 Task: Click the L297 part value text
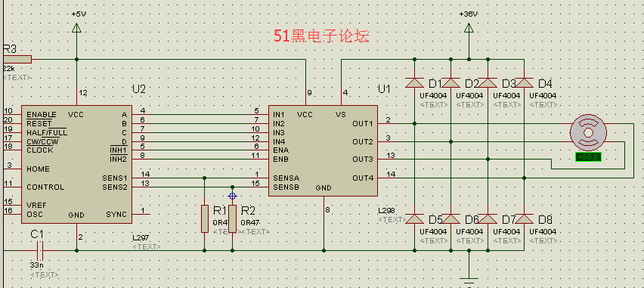(x=141, y=238)
